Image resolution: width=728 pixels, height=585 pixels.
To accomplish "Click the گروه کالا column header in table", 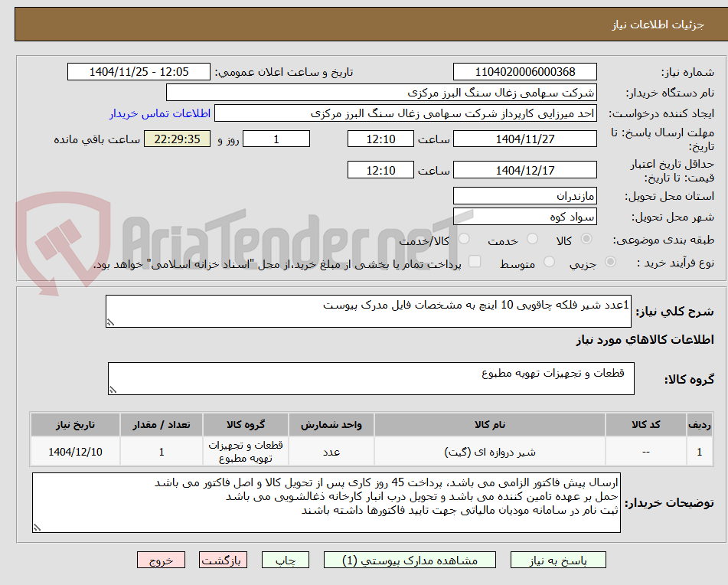I will [246, 425].
